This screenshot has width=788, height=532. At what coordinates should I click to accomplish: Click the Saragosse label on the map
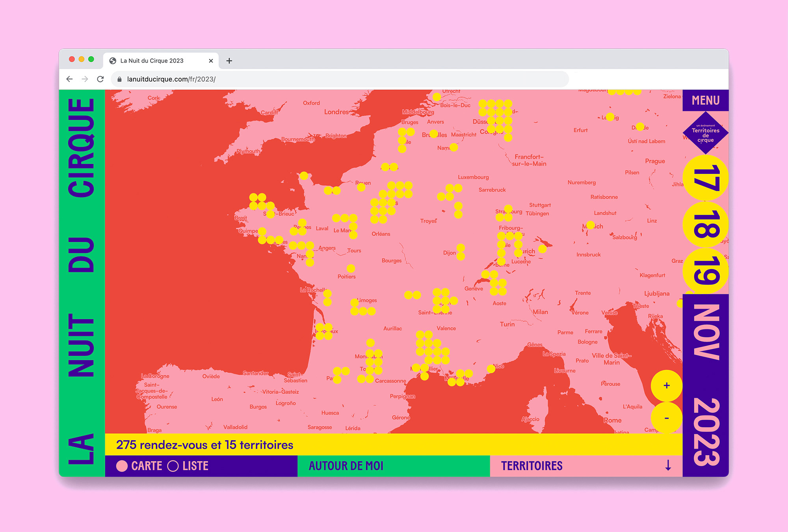pyautogui.click(x=320, y=427)
